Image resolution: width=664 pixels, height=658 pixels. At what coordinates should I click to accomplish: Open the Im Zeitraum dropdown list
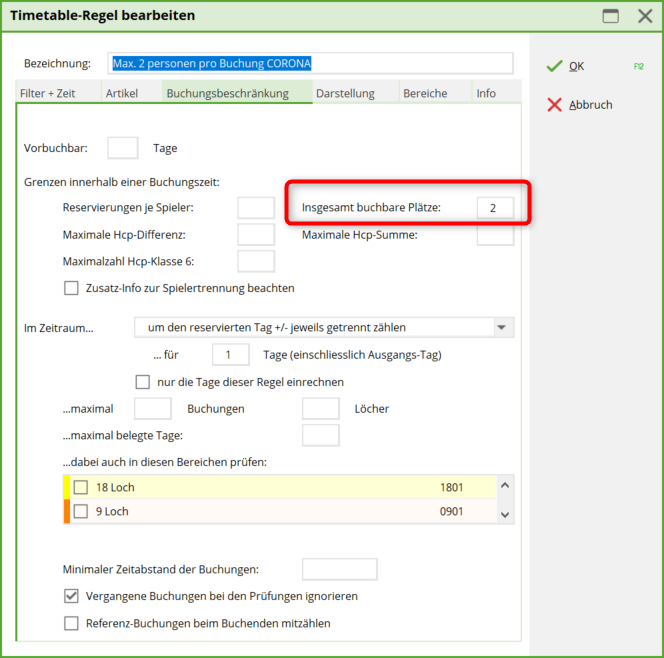click(501, 327)
